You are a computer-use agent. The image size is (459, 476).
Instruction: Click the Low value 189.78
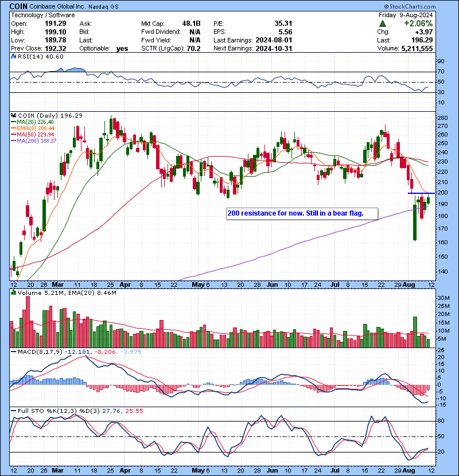click(56, 40)
